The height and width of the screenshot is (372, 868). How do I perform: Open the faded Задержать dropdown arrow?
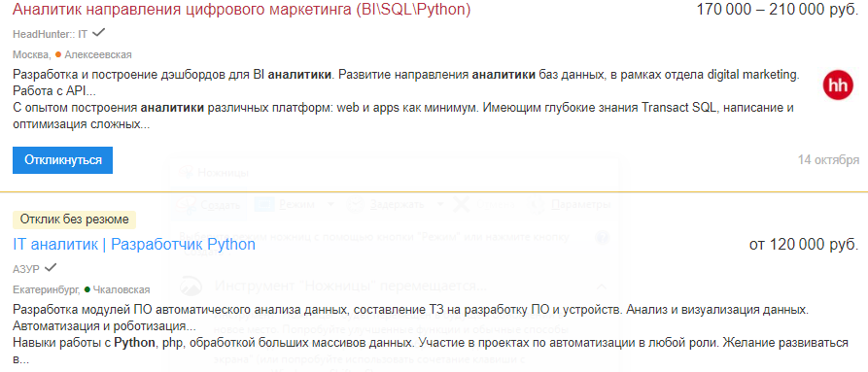point(440,205)
